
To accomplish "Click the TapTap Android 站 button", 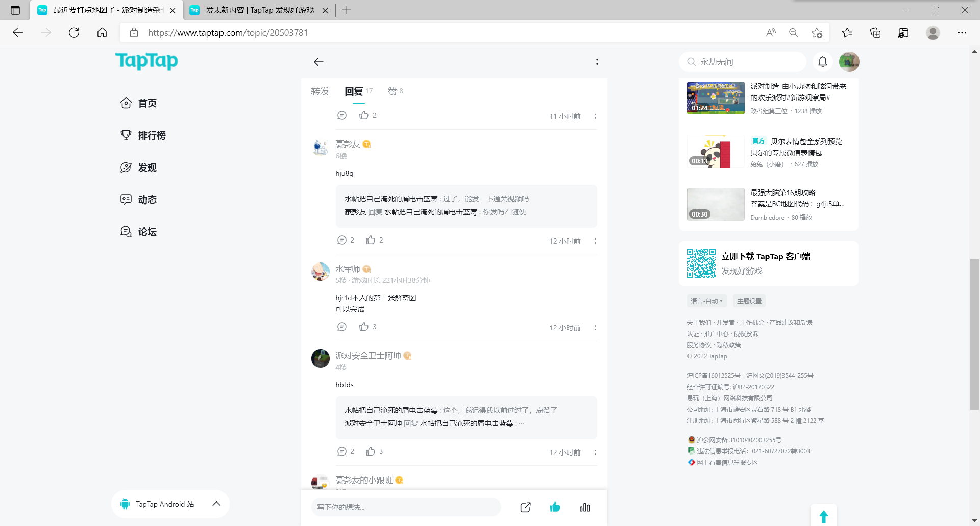I will (170, 504).
